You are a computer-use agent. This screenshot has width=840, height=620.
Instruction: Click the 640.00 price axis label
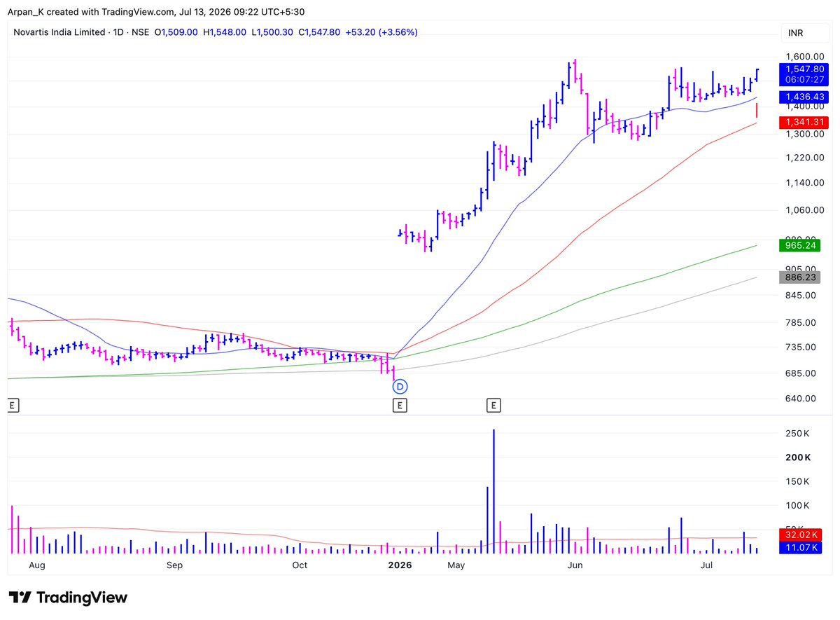tap(800, 399)
